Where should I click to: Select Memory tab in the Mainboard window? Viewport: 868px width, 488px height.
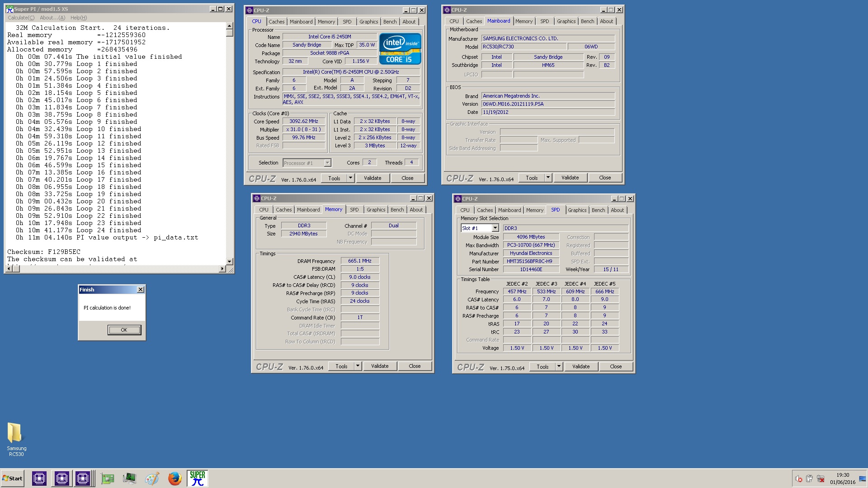click(x=524, y=21)
